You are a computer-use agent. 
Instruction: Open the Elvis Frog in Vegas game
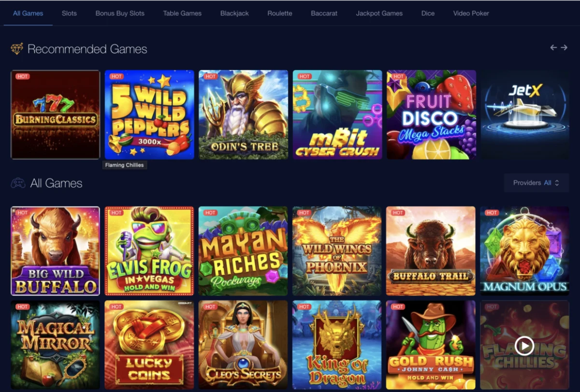coord(149,251)
